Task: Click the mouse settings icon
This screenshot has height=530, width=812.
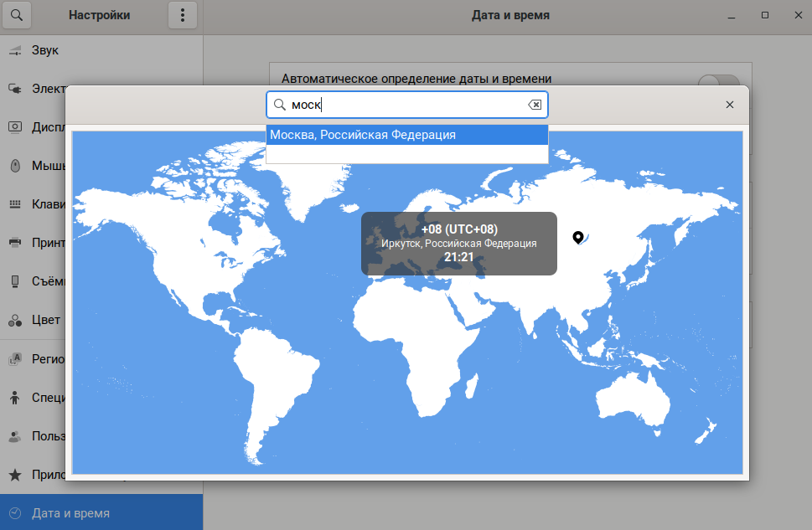Action: (x=14, y=166)
